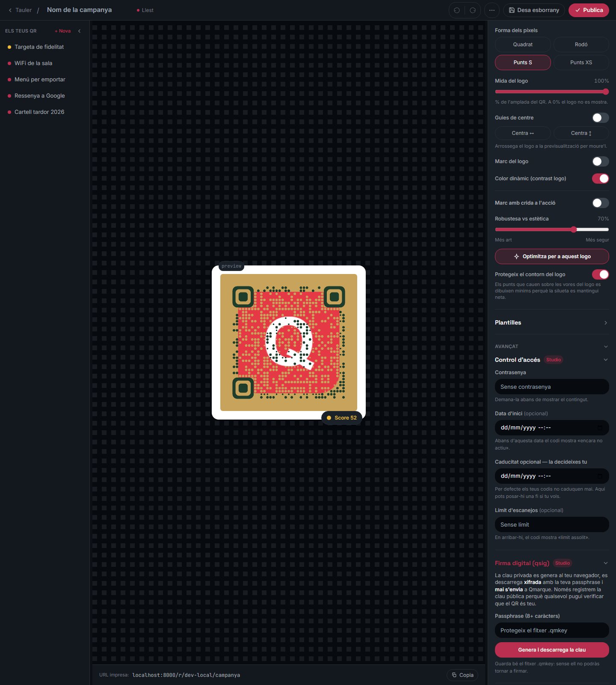Screen dimensions: 616x685
Task: Focus the Data d'inici date field
Action: tap(552, 428)
